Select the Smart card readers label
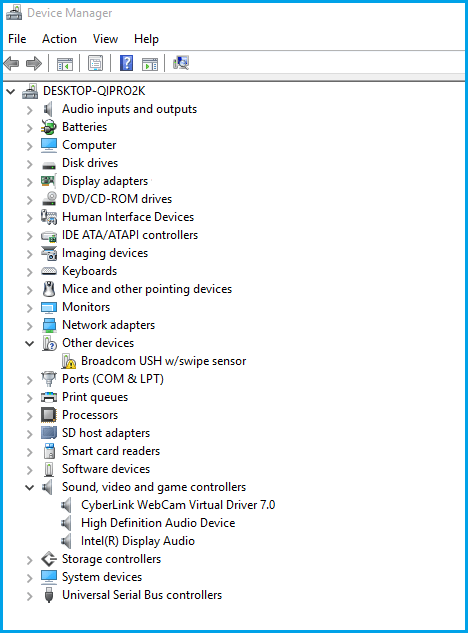 coord(111,451)
